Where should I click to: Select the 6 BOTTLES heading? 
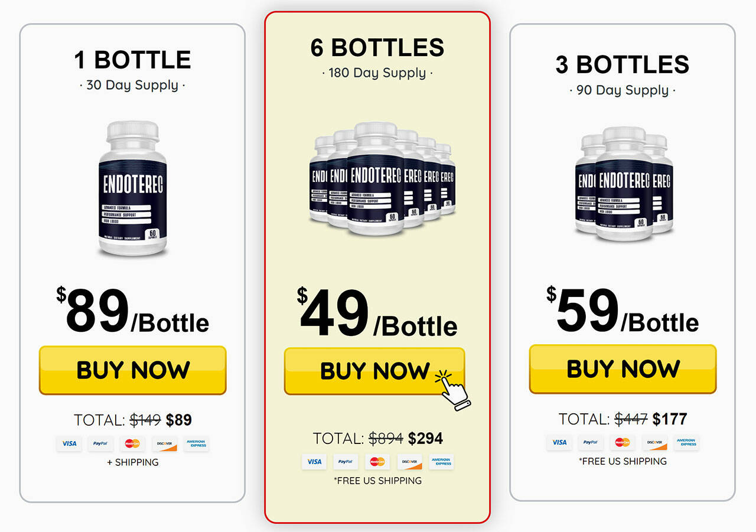pos(377,48)
